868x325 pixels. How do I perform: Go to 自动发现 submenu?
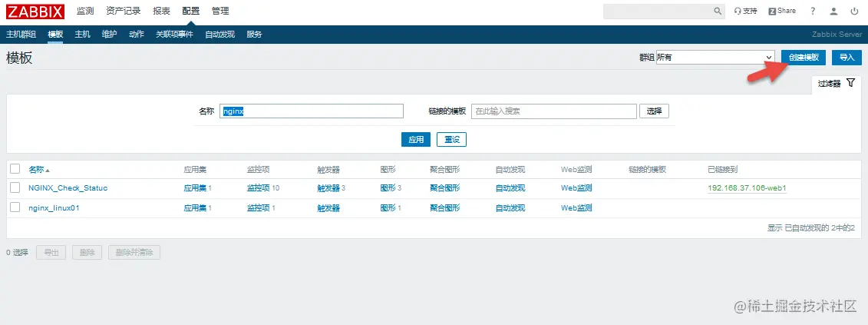point(219,35)
